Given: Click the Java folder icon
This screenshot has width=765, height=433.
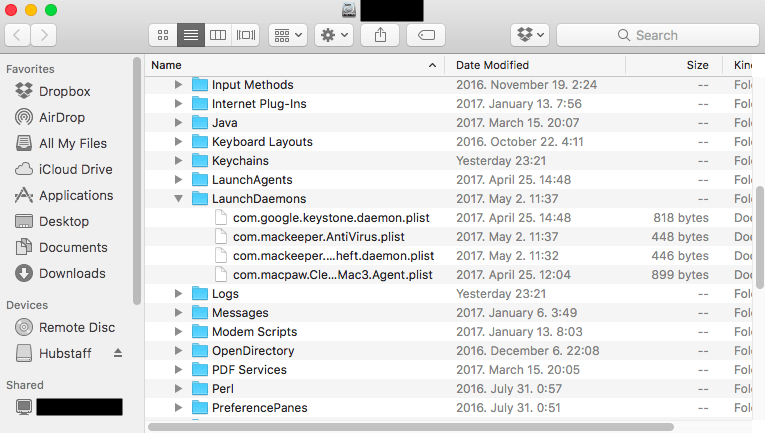Looking at the screenshot, I should [x=200, y=123].
